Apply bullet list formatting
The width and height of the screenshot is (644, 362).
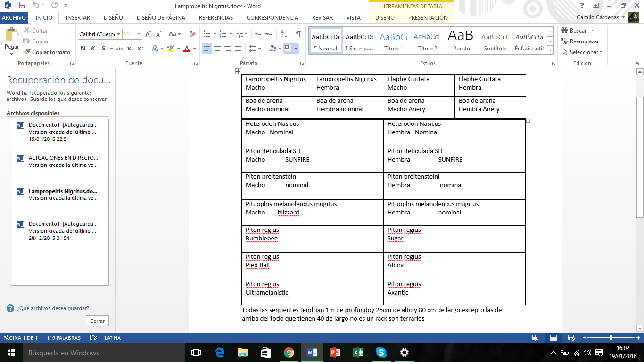(x=206, y=34)
